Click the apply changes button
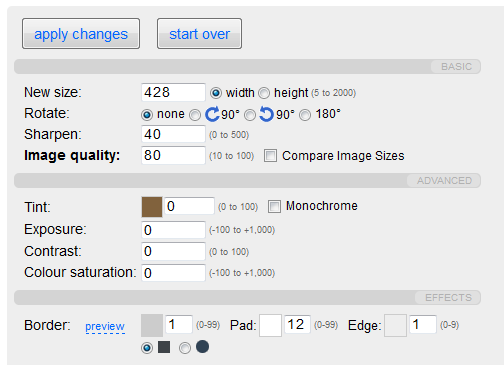The height and width of the screenshot is (365, 504). tap(81, 34)
